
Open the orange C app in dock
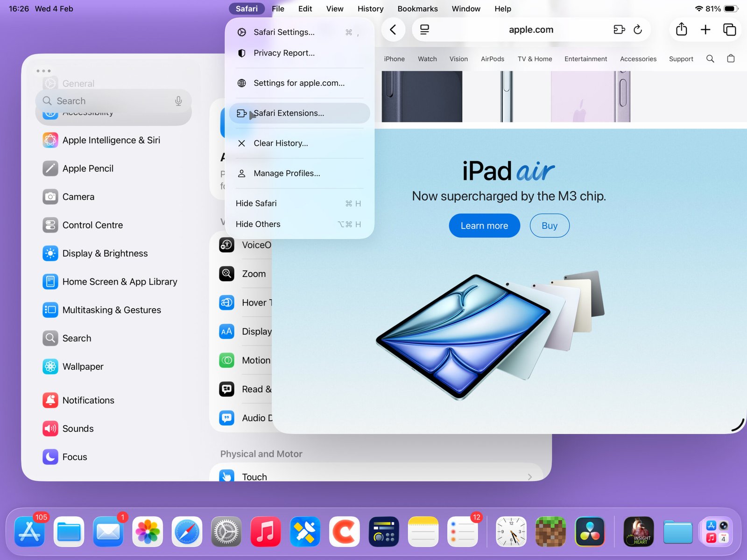[x=345, y=532]
